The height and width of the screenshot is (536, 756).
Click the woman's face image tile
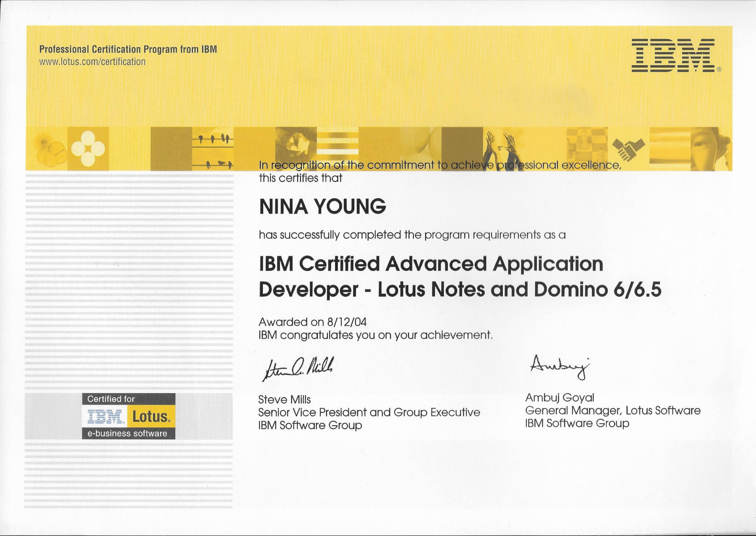point(711,149)
